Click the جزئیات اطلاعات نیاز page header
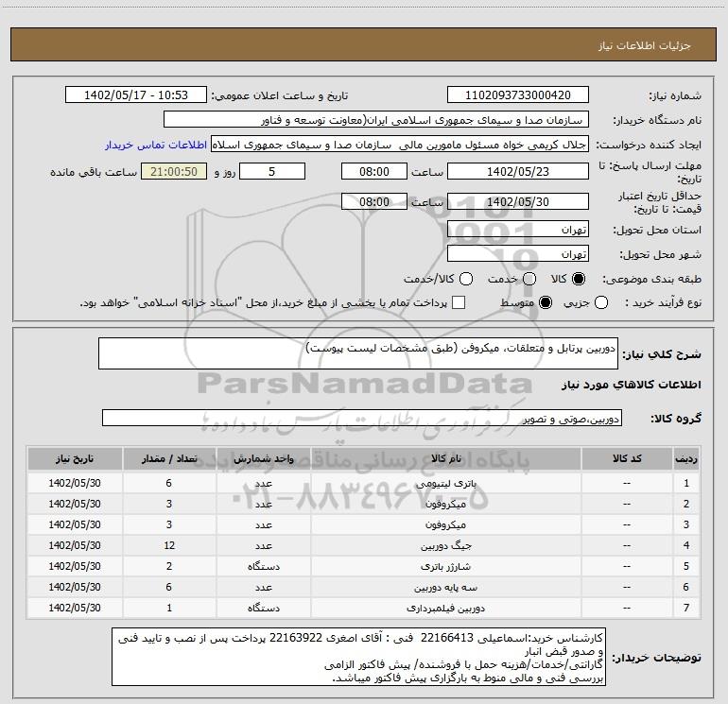The height and width of the screenshot is (704, 728). [x=644, y=45]
